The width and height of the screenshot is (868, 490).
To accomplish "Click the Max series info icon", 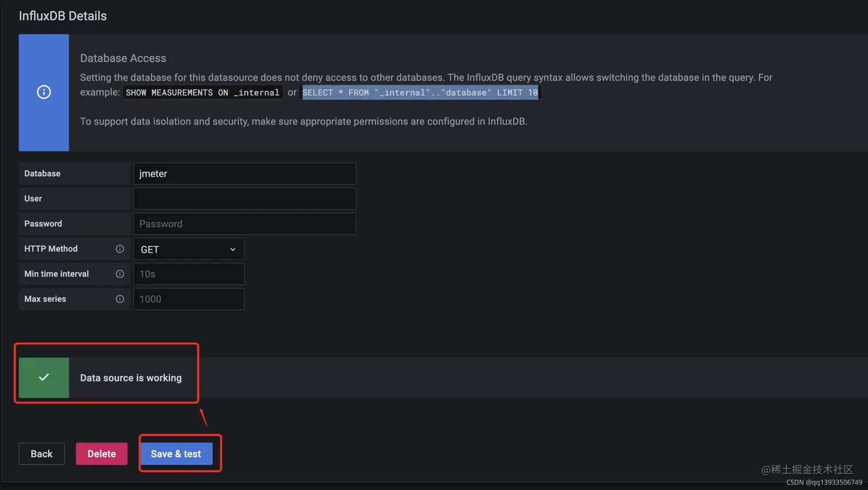I will (x=119, y=299).
